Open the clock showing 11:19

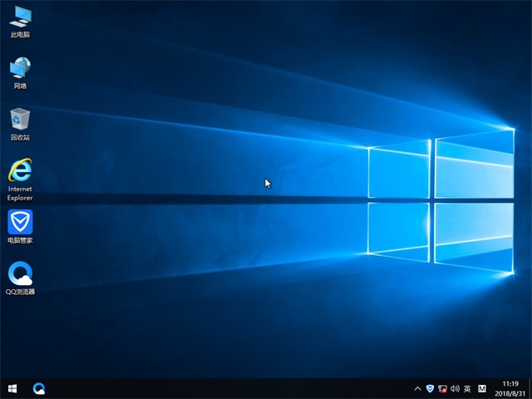click(511, 384)
